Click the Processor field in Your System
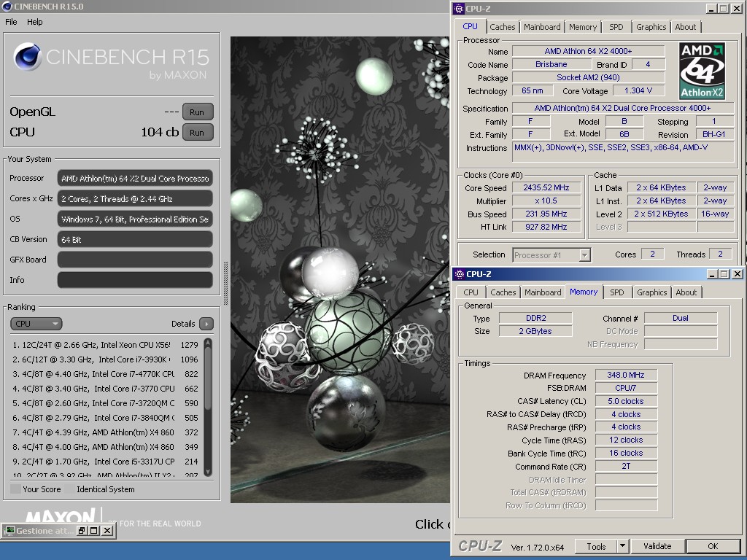This screenshot has height=560, width=747. point(135,178)
